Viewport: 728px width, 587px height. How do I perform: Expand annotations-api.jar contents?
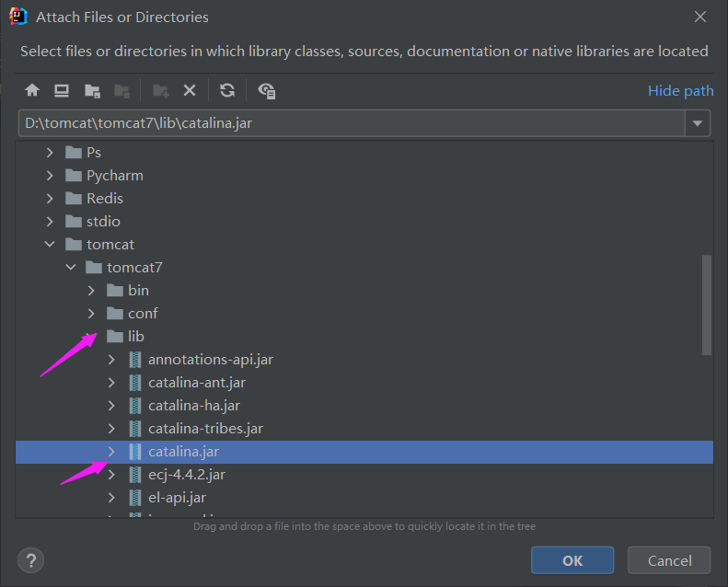(x=111, y=360)
